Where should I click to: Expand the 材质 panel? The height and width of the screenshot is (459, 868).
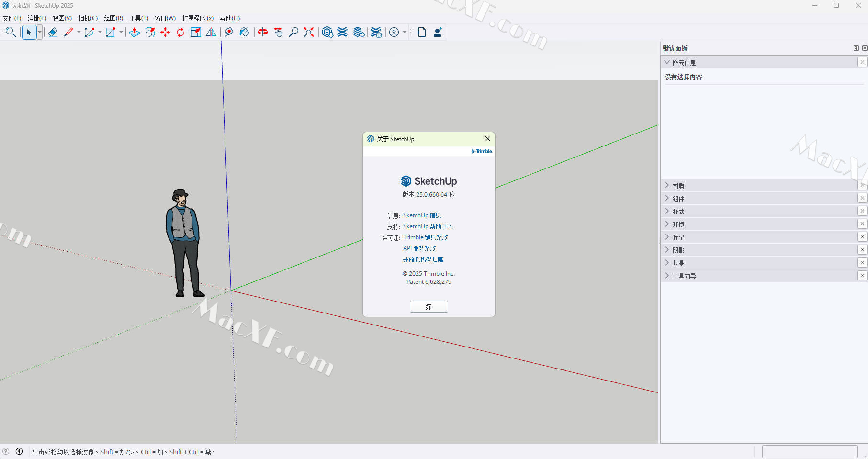pyautogui.click(x=667, y=185)
